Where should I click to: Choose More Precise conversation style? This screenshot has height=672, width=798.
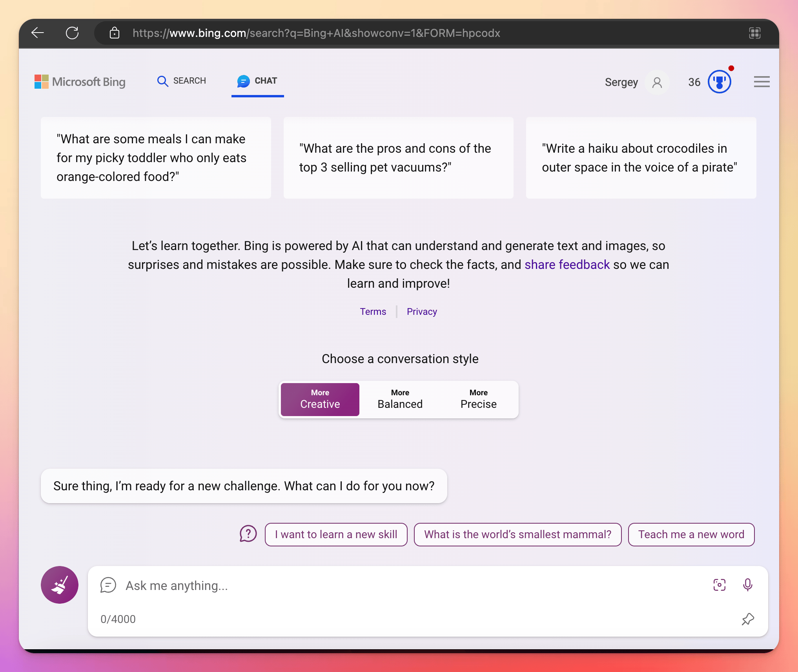click(479, 399)
